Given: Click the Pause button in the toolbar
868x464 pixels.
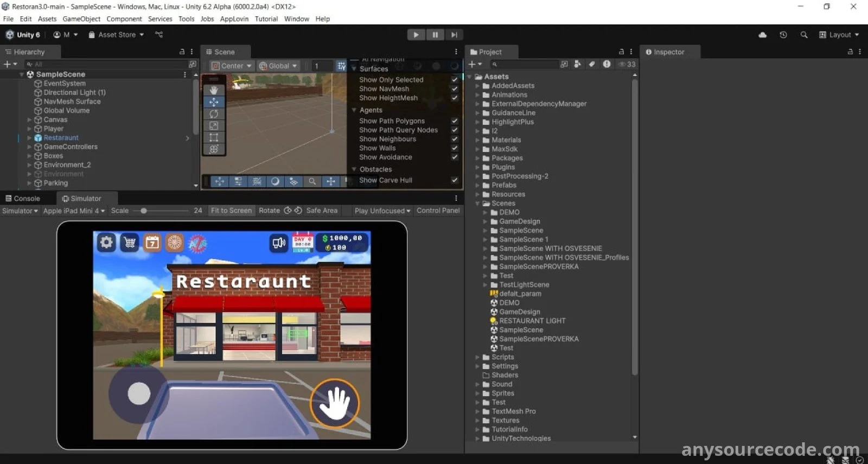Looking at the screenshot, I should pyautogui.click(x=435, y=35).
